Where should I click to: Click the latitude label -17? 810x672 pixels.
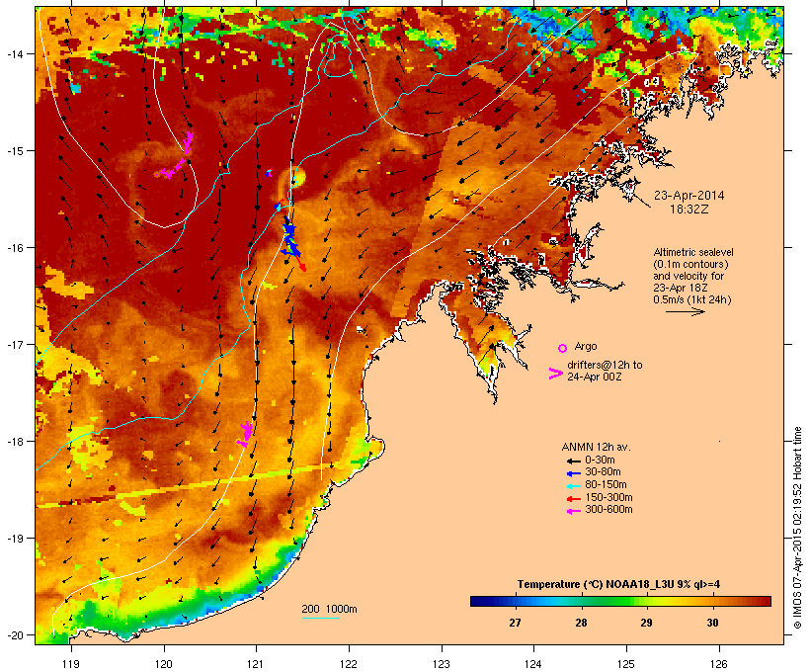tap(14, 344)
